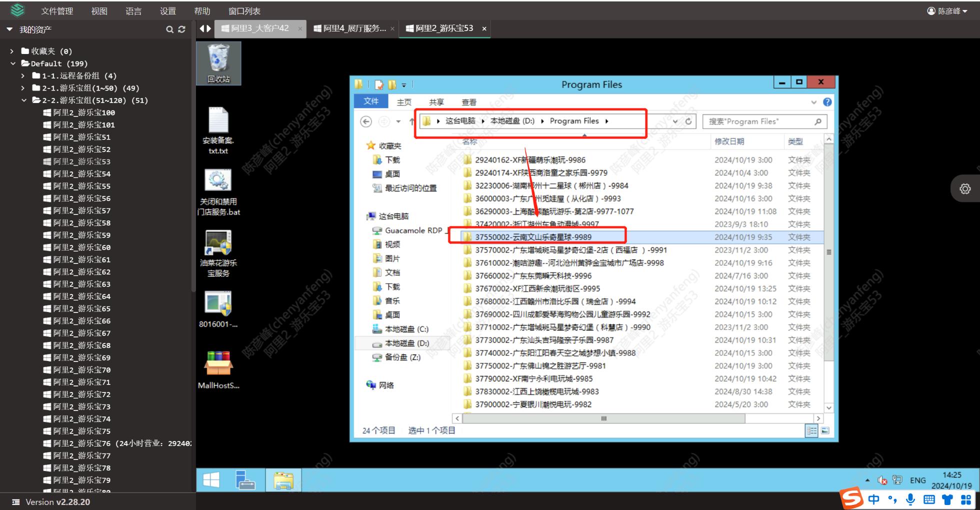The height and width of the screenshot is (510, 980).
Task: Open address bar history dropdown arrow
Action: (675, 121)
